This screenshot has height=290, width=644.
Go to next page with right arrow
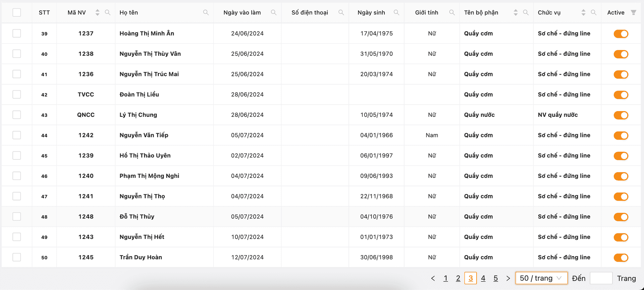click(x=508, y=278)
